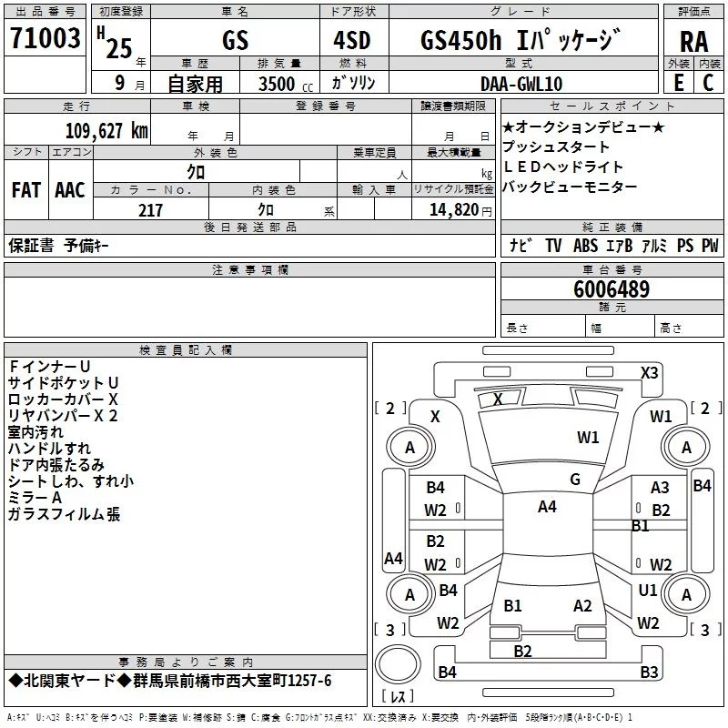Click プッシュスタート sales point
This screenshot has width=728, height=728.
(556, 147)
